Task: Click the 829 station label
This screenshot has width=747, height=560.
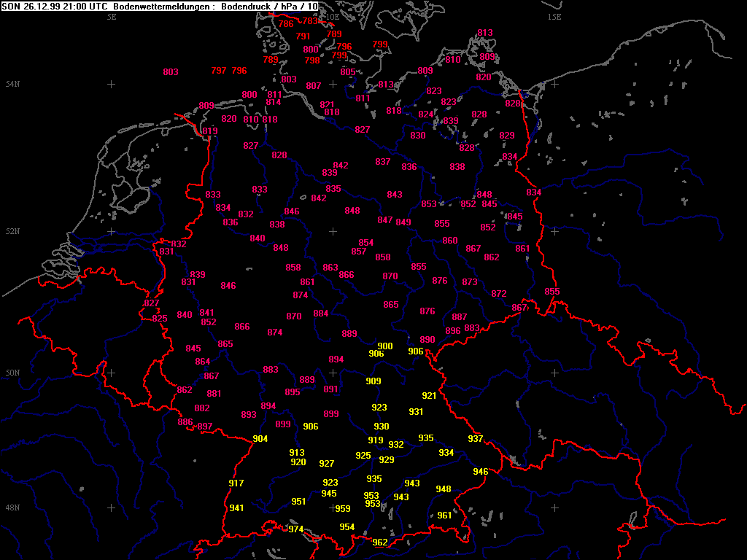Action: pyautogui.click(x=507, y=136)
